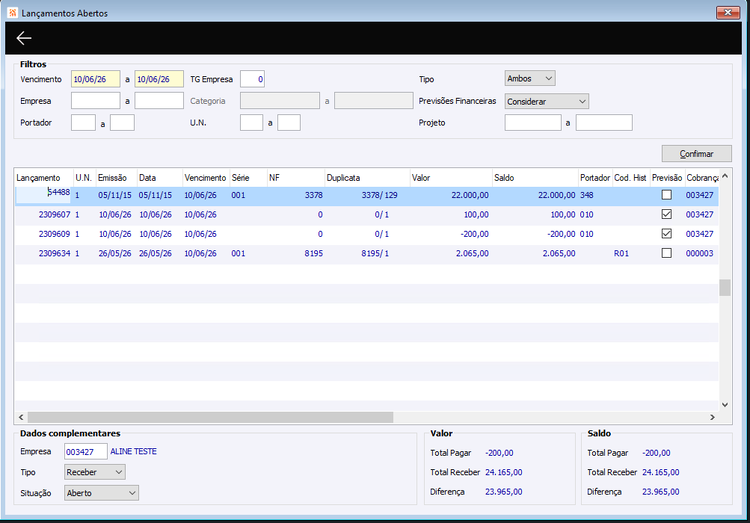Sort by the Data column header
Screen dimensions: 750x523
click(160, 178)
